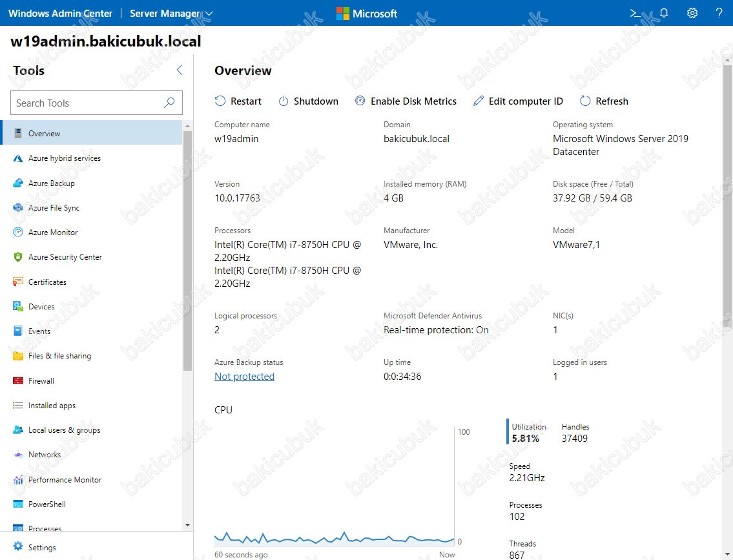Image resolution: width=733 pixels, height=560 pixels.
Task: Open Azure Security Center
Action: point(92,256)
